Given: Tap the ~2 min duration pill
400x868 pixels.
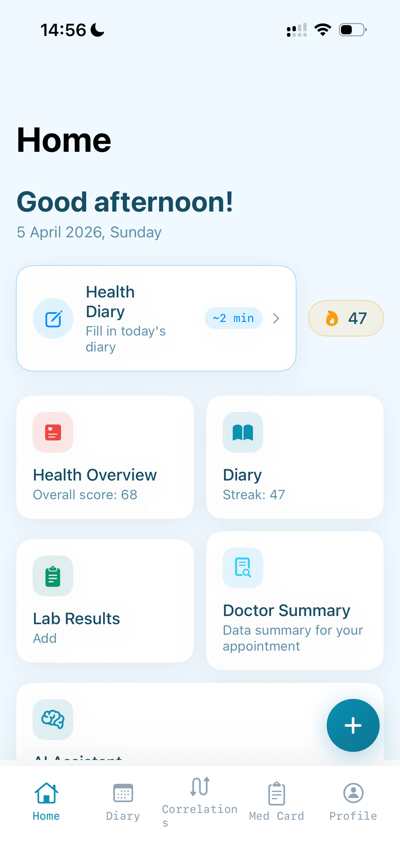Looking at the screenshot, I should click(233, 318).
